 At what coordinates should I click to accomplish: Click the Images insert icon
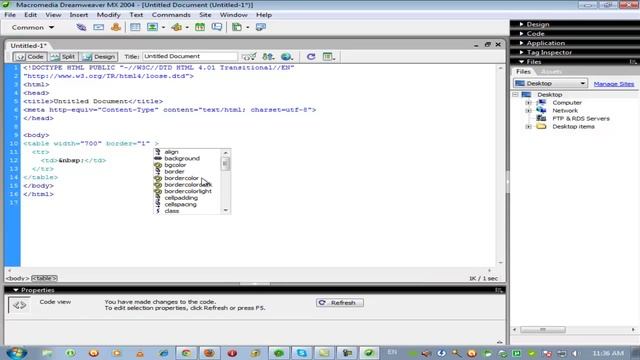click(152, 27)
